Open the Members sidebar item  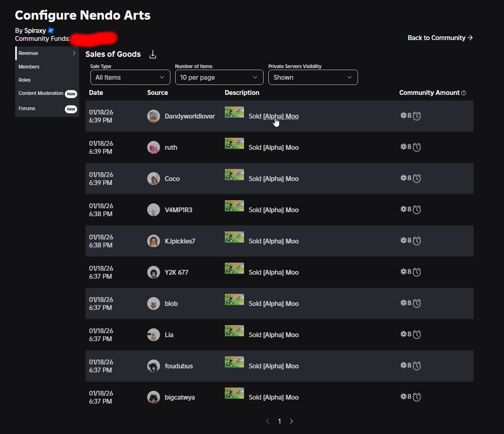(x=29, y=67)
